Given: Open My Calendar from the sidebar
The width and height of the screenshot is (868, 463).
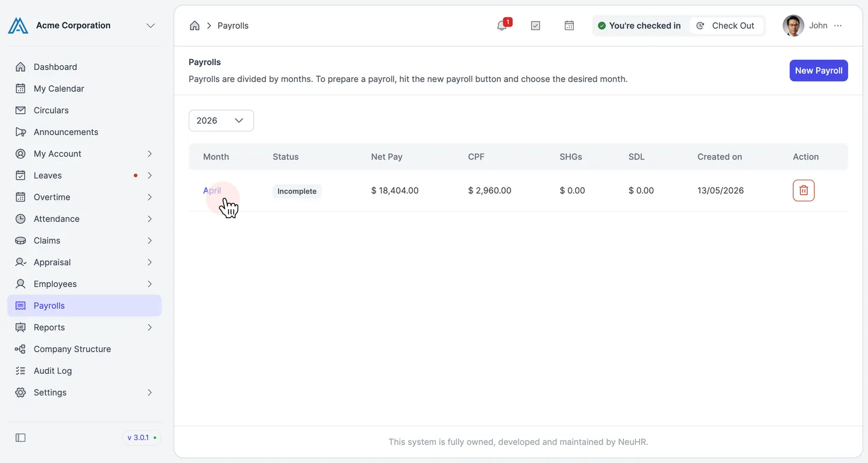Looking at the screenshot, I should tap(84, 89).
